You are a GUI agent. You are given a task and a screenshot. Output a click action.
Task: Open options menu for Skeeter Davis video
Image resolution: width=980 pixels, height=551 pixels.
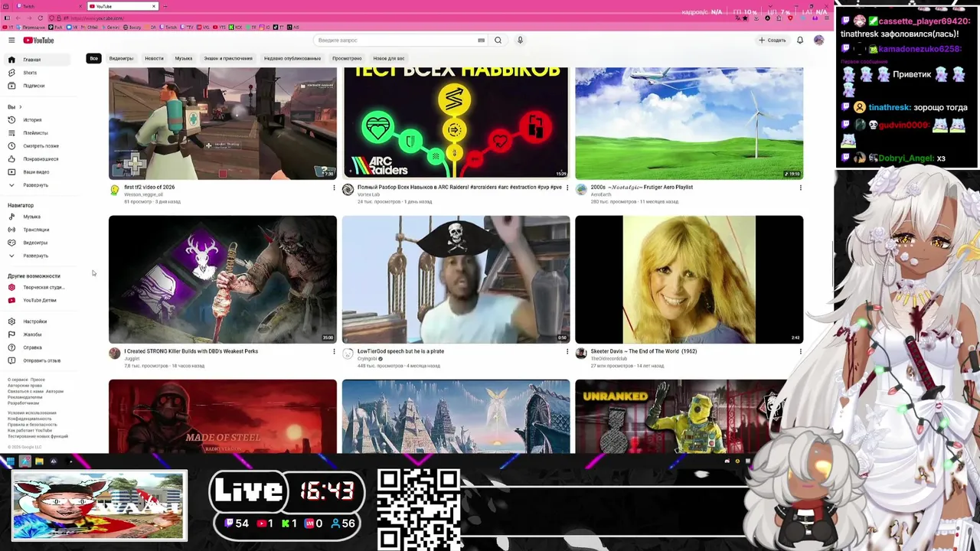pyautogui.click(x=801, y=352)
